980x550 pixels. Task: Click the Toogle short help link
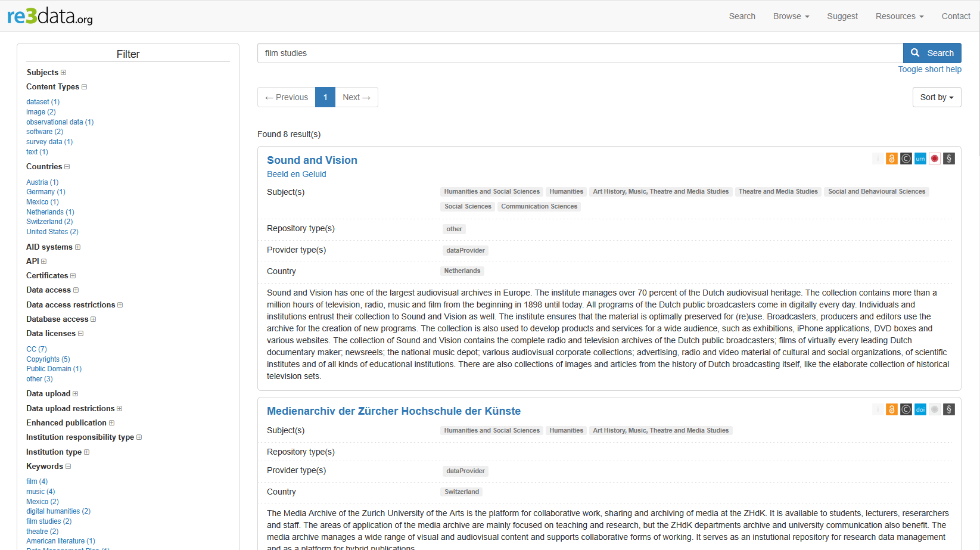(929, 69)
